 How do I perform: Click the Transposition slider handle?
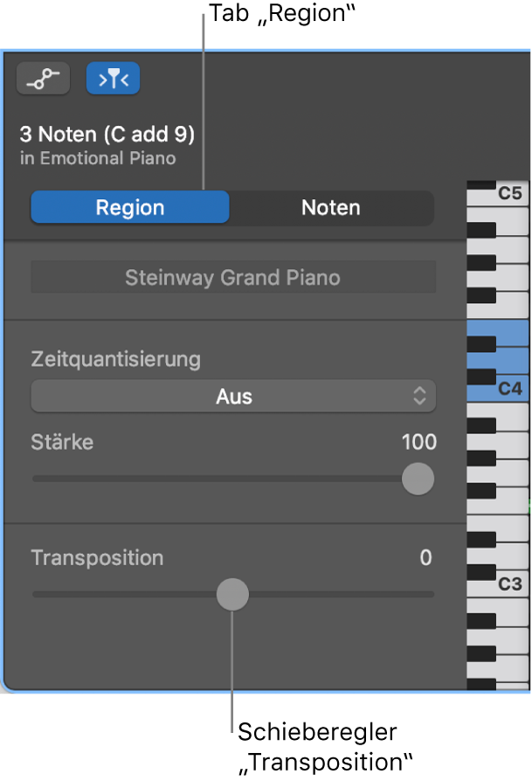pos(232,594)
